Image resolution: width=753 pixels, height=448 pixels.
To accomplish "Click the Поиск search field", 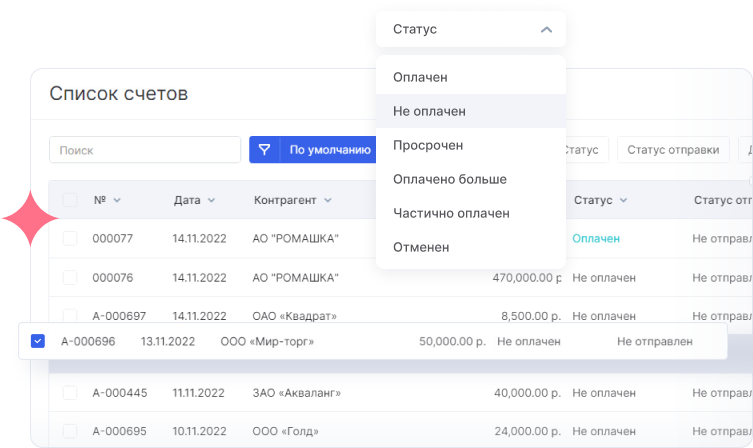I will click(x=145, y=150).
